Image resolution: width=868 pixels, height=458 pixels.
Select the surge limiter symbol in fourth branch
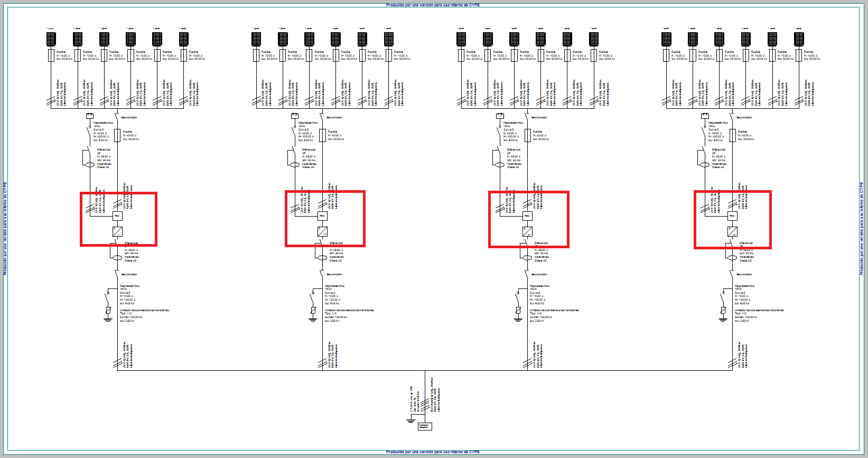723,310
